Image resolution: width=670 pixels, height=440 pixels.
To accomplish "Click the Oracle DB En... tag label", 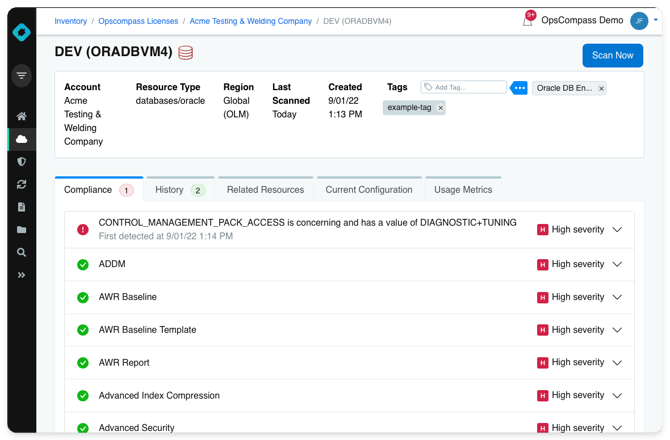I will pyautogui.click(x=564, y=88).
